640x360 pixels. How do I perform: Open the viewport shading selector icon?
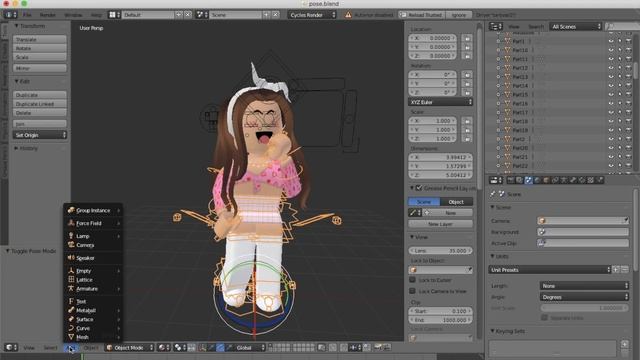(x=163, y=347)
